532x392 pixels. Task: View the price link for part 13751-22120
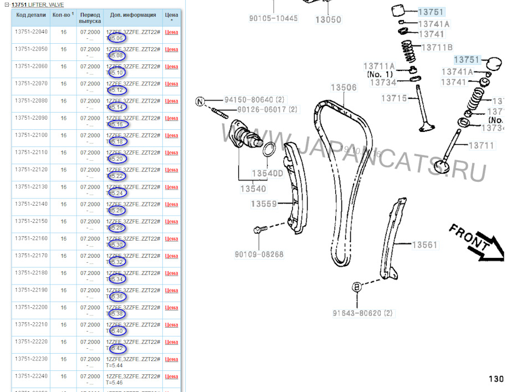pyautogui.click(x=171, y=170)
